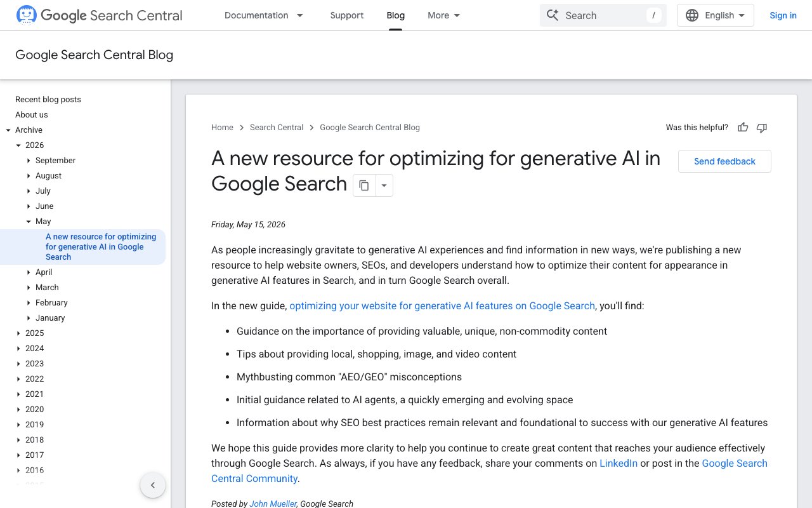Screen dimensions: 812x508
Task: Expand April in the archive
Action: point(29,272)
